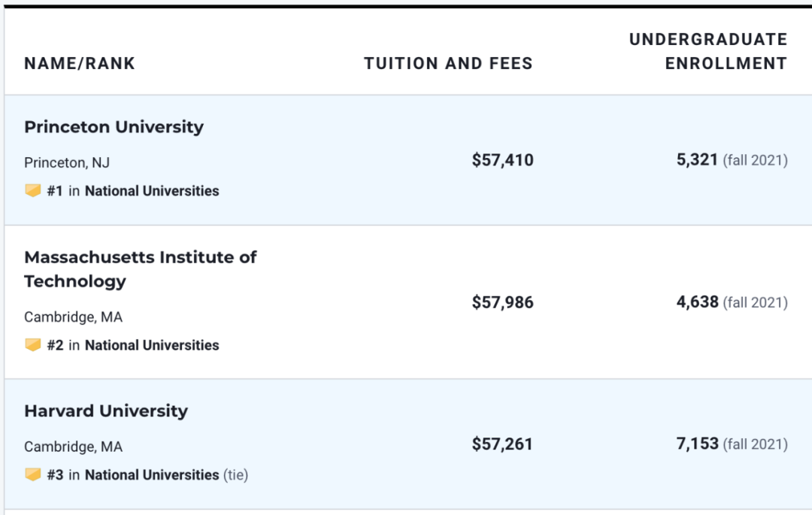Click the Princeton University rank badge icon
This screenshot has height=515, width=812.
[32, 190]
